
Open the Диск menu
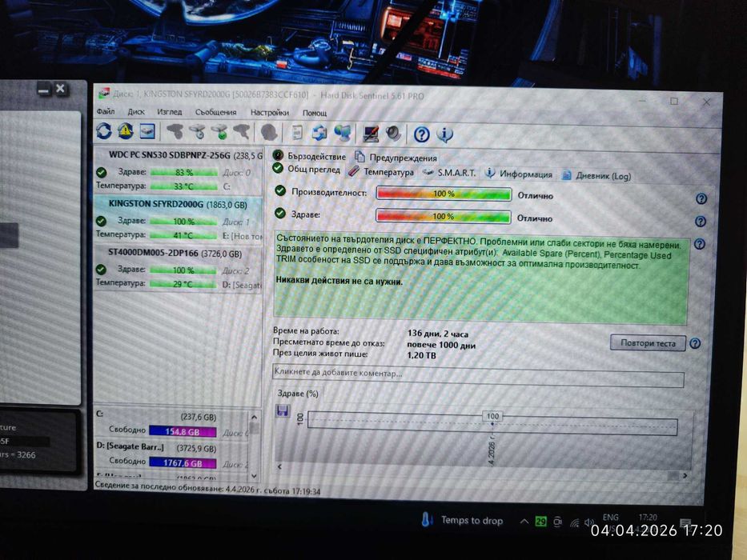136,112
